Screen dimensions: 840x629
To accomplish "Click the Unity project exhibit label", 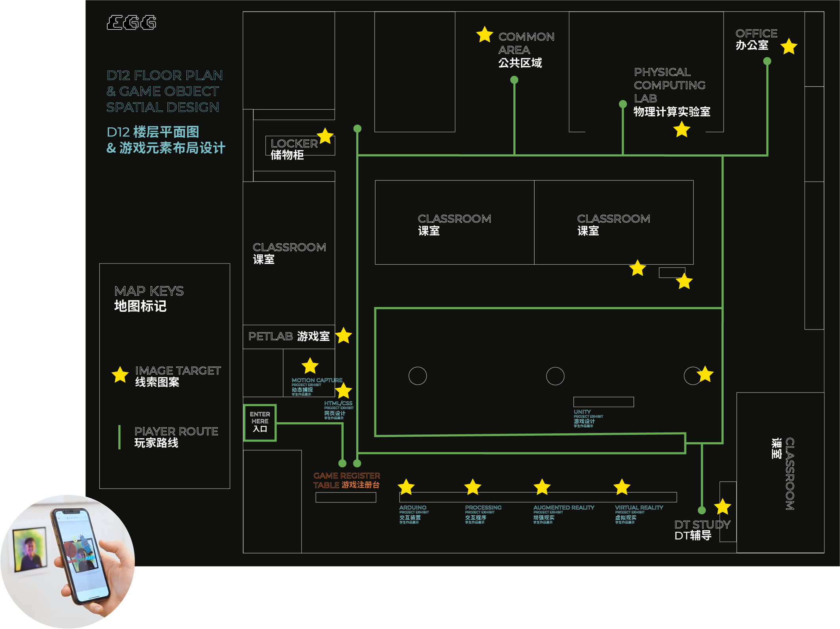I will click(588, 419).
